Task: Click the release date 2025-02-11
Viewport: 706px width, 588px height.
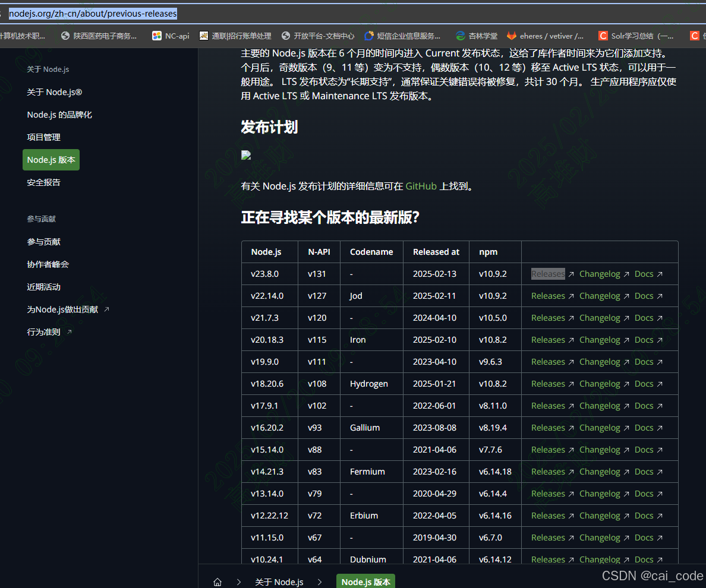Action: coord(434,296)
